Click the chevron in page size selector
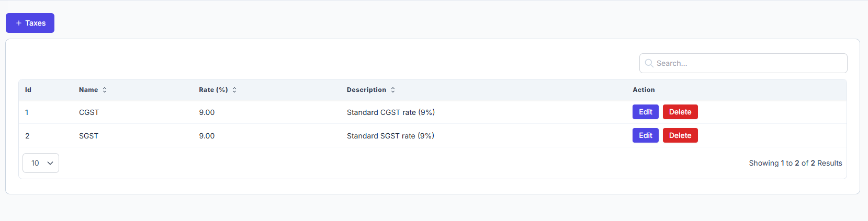Viewport: 868px width, 221px height. (50, 163)
